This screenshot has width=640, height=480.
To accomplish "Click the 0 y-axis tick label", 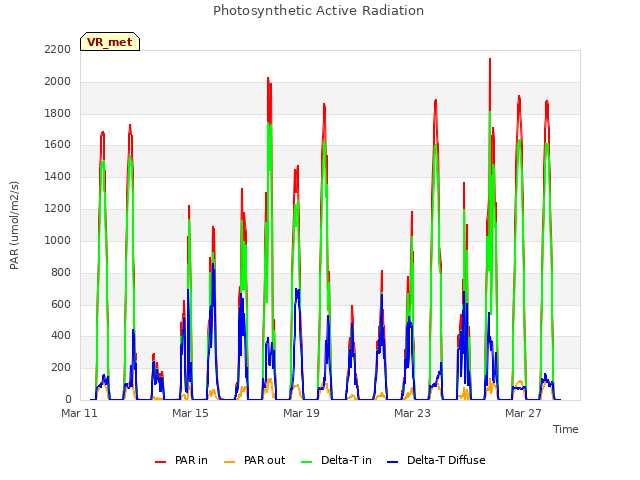I will click(68, 399).
